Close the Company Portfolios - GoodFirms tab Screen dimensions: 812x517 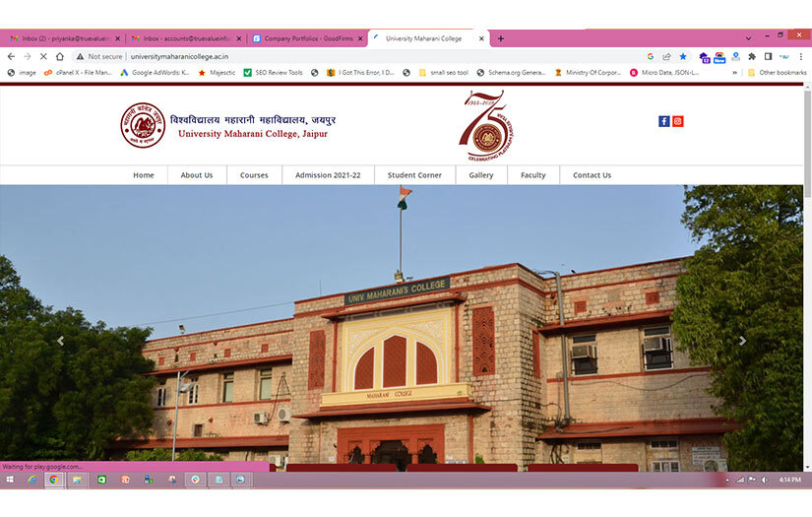coord(360,38)
